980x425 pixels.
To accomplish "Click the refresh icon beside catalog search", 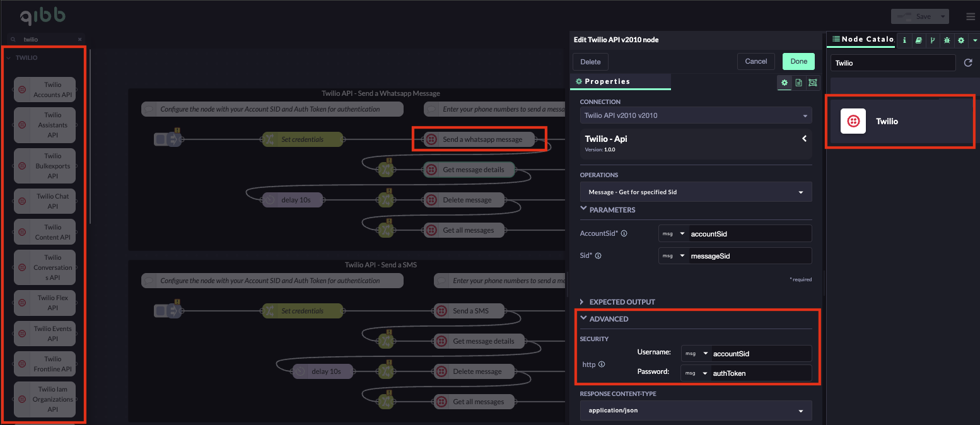I will (x=968, y=63).
